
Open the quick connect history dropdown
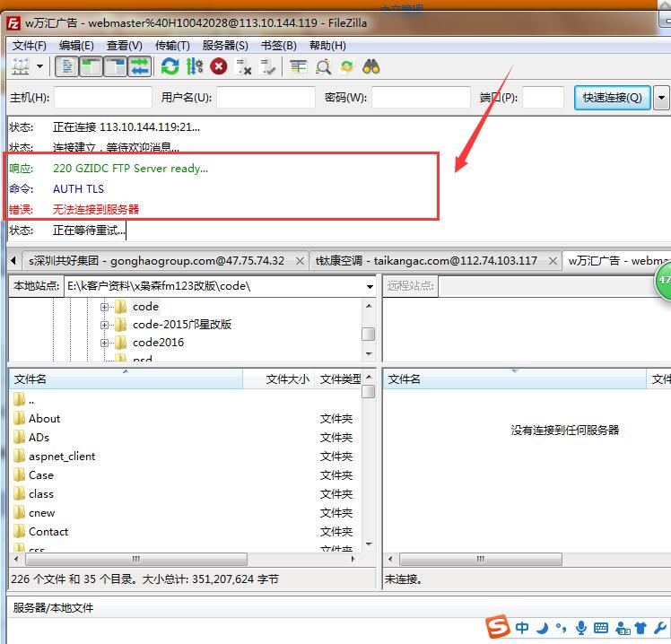(662, 97)
